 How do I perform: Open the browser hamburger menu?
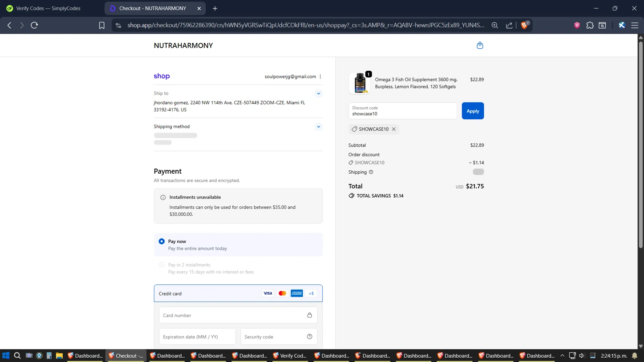click(x=635, y=25)
